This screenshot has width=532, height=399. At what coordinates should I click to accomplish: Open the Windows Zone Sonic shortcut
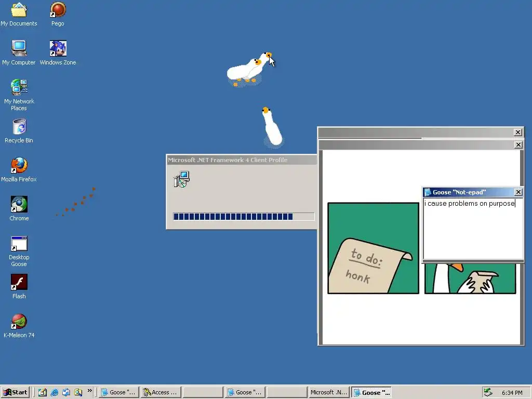58,54
